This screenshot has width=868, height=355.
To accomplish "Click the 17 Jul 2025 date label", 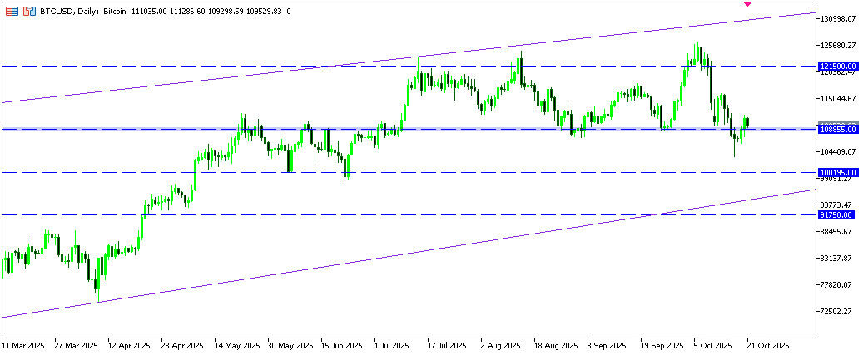I will click(448, 344).
